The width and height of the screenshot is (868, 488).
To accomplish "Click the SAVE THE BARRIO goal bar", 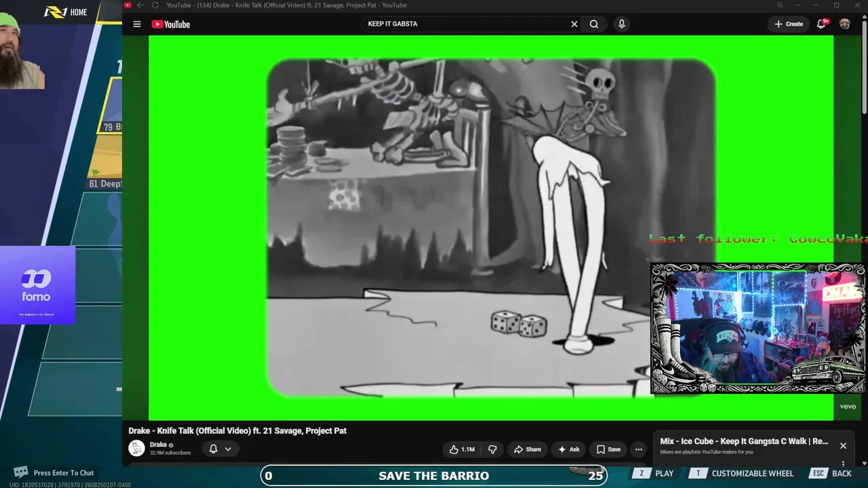I will coord(433,476).
